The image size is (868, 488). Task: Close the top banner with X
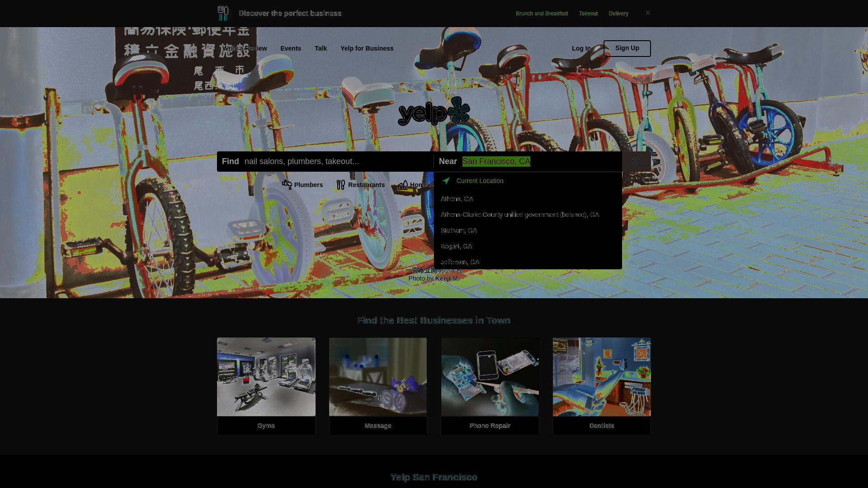click(648, 13)
